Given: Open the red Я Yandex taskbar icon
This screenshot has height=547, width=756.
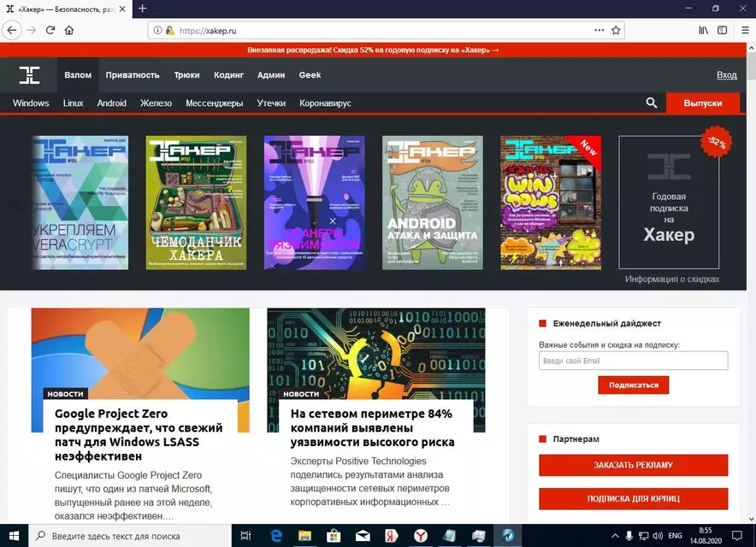Looking at the screenshot, I should [392, 536].
